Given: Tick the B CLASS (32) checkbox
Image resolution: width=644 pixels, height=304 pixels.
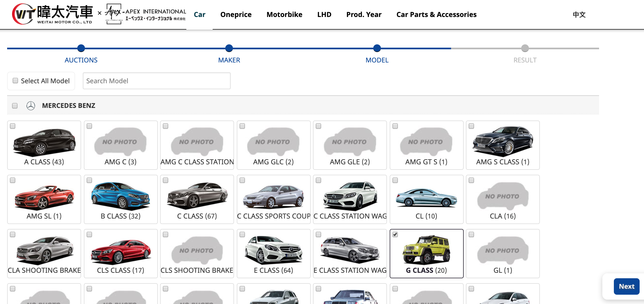Looking at the screenshot, I should pos(89,180).
